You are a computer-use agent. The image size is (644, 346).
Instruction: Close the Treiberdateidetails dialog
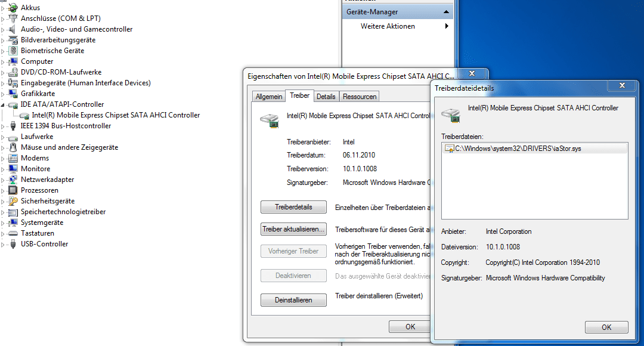[622, 85]
